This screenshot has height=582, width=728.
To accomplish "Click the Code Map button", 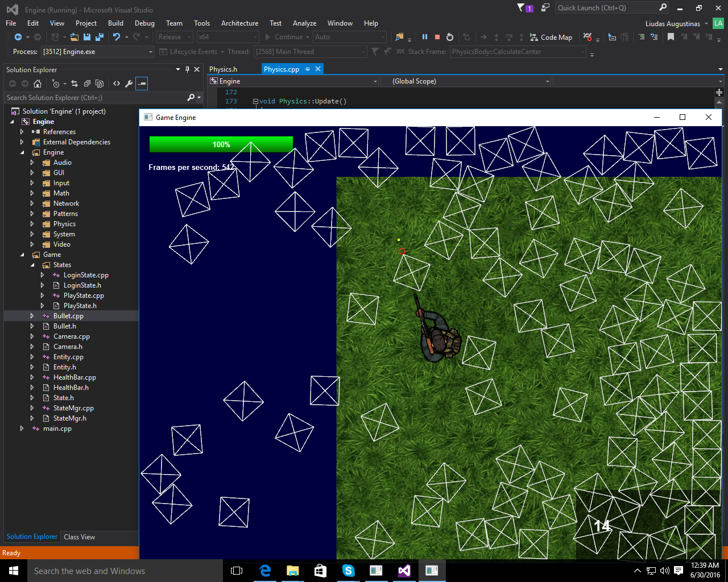I will click(551, 37).
